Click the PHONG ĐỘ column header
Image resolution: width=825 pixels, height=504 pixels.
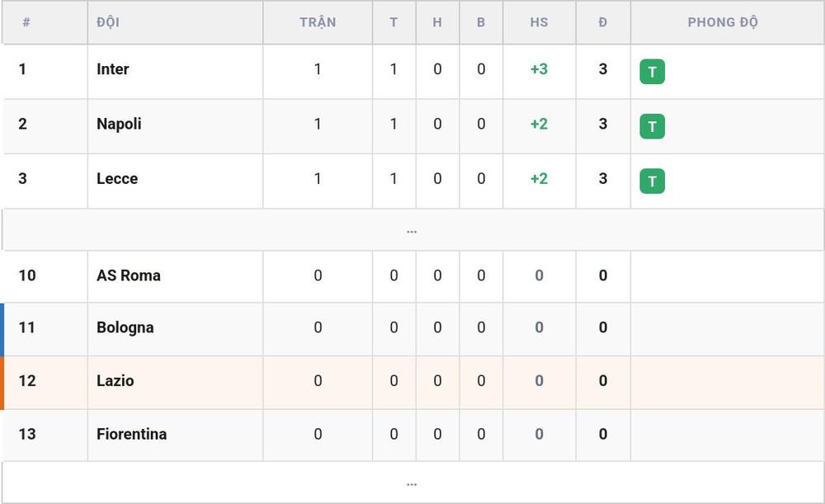point(723,22)
